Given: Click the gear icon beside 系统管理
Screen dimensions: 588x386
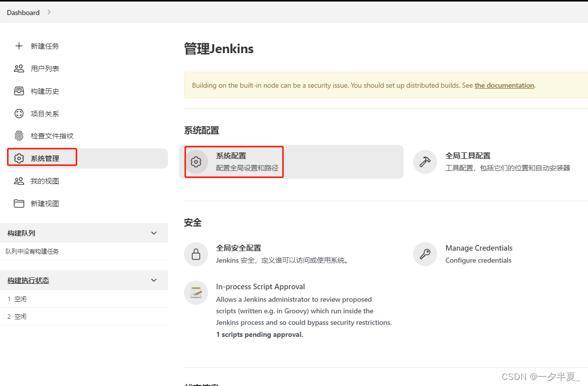Looking at the screenshot, I should [x=19, y=158].
